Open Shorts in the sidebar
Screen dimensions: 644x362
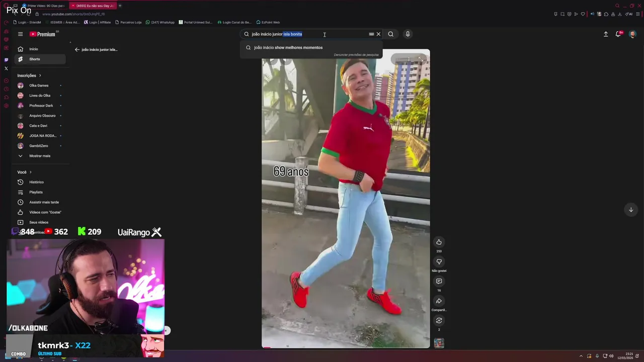click(39, 59)
